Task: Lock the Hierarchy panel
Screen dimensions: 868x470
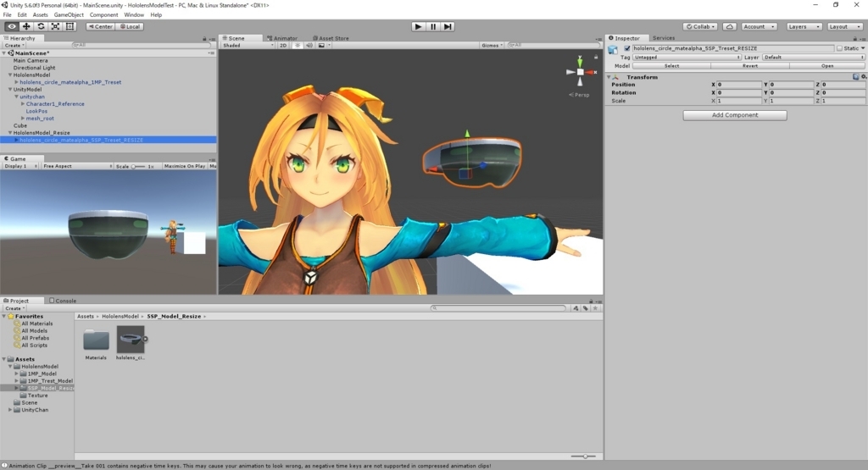Action: [x=204, y=39]
